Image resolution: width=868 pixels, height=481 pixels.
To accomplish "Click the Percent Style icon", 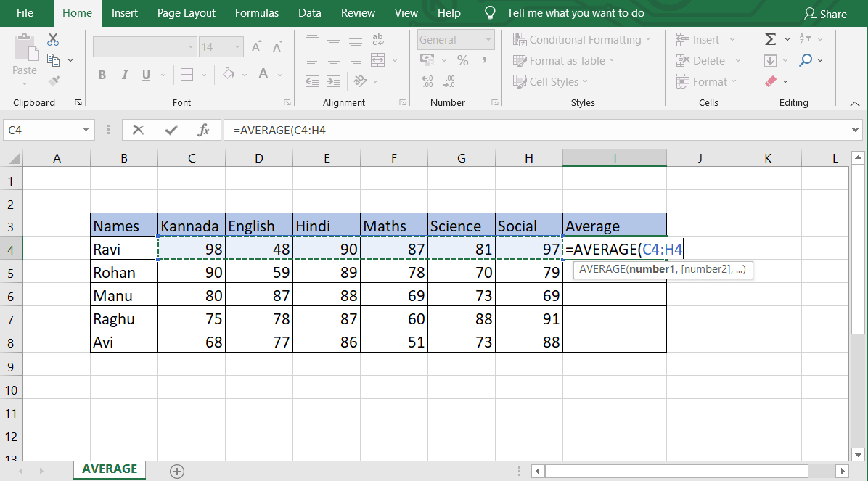I will coord(462,62).
